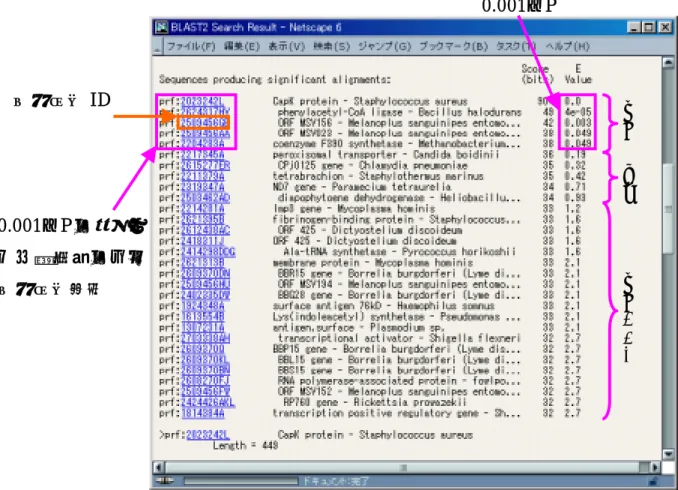Screen dimensions: 678x490
Task: Click the 'Score (bits)' column header
Action: pyautogui.click(x=537, y=74)
